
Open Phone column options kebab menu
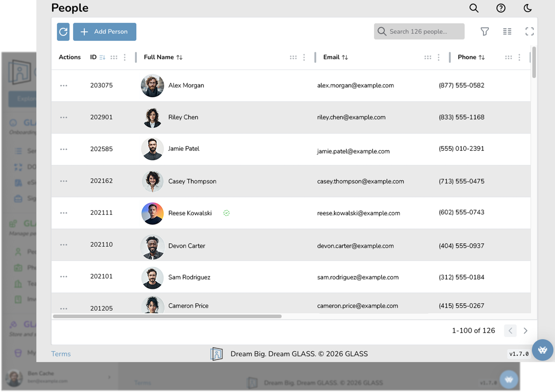pos(519,57)
